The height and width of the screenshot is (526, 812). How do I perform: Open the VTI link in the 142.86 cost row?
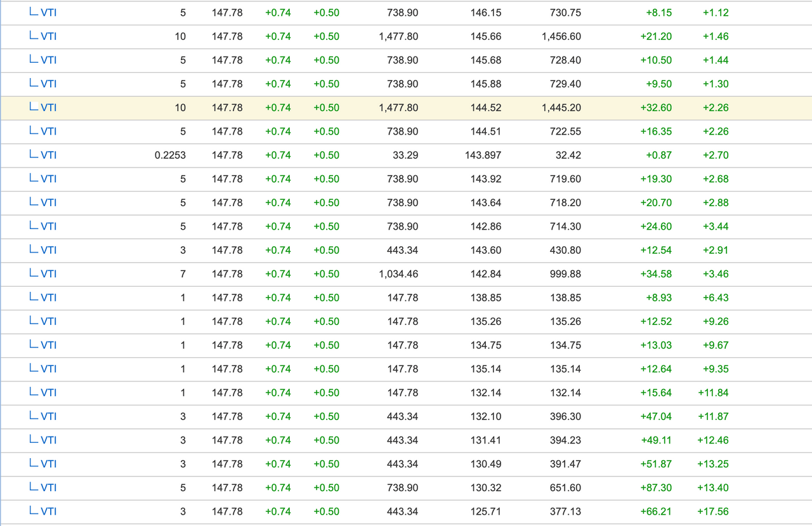point(48,227)
